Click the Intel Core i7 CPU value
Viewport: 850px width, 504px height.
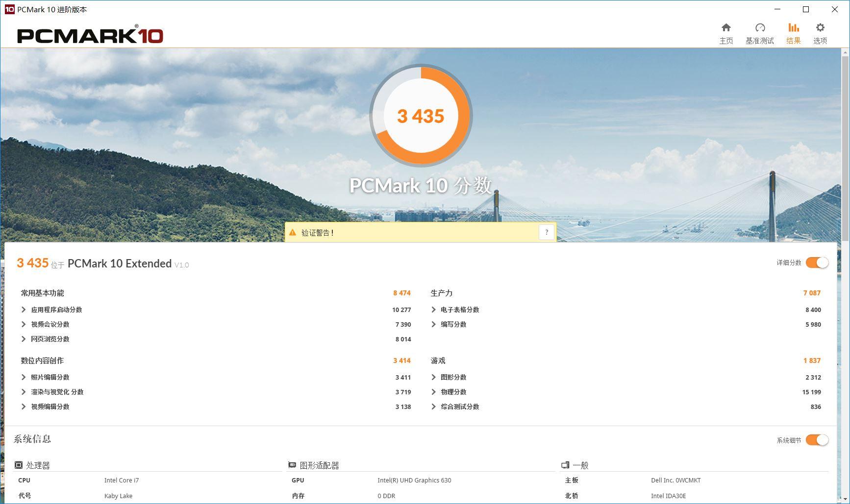pyautogui.click(x=122, y=480)
